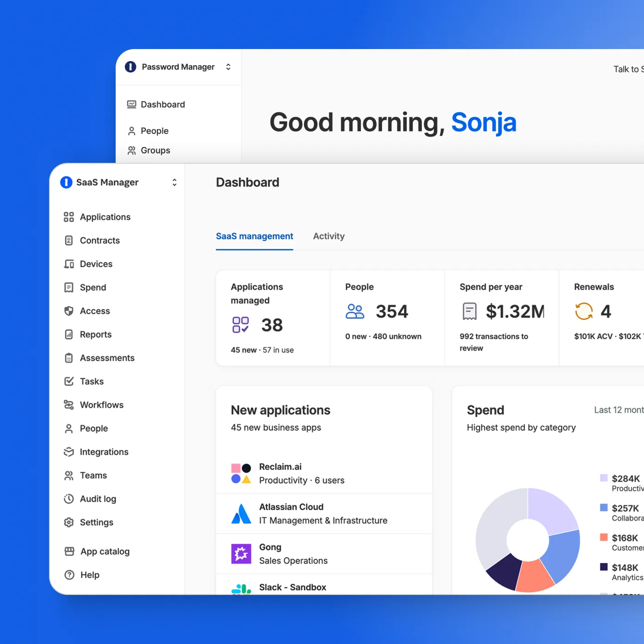Open the Workflows section
This screenshot has height=644, width=644.
[x=101, y=405]
